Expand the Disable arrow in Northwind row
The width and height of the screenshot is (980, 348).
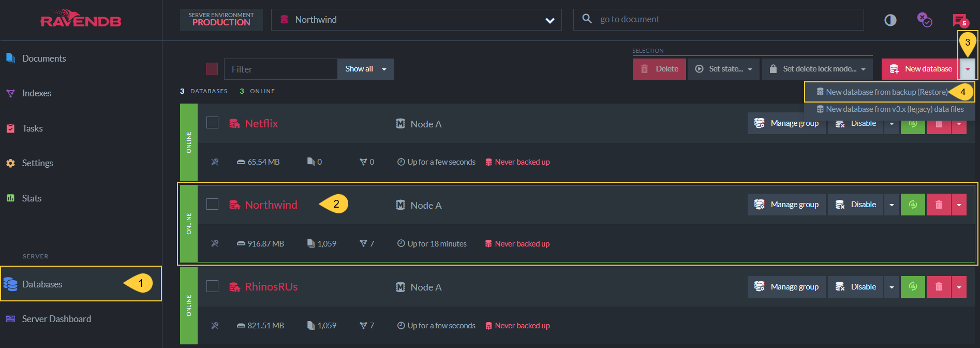[x=892, y=205]
